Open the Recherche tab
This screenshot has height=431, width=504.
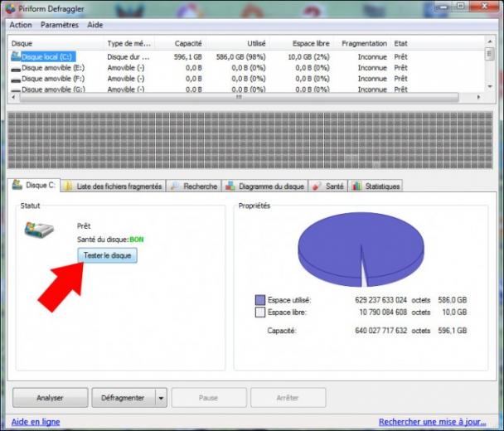click(x=194, y=186)
